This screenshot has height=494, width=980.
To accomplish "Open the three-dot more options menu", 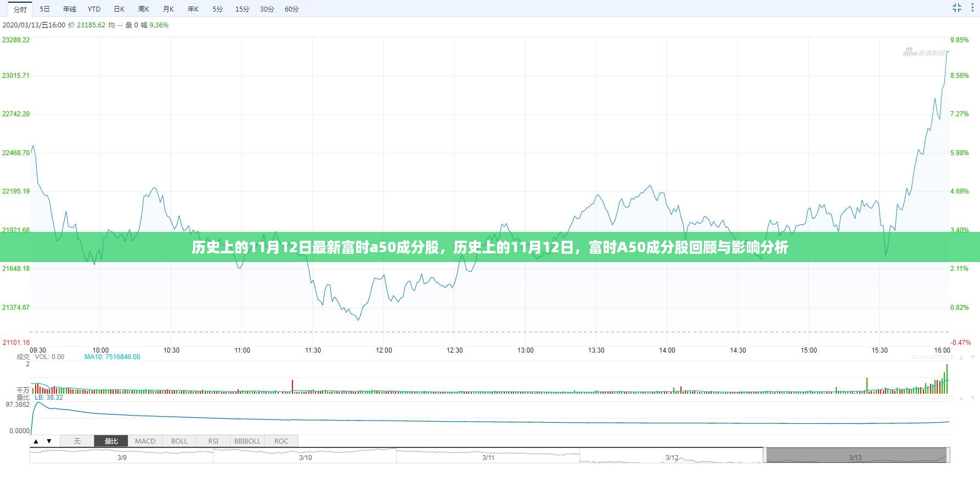I will tap(972, 8).
